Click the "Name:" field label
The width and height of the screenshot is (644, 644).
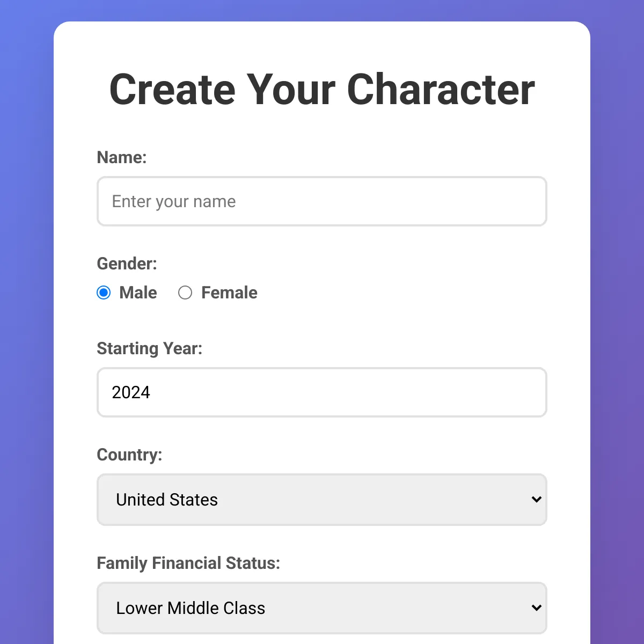pyautogui.click(x=122, y=157)
